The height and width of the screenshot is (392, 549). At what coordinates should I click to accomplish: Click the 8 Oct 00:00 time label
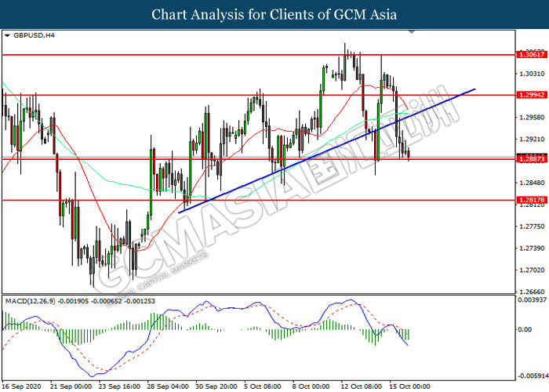(311, 387)
